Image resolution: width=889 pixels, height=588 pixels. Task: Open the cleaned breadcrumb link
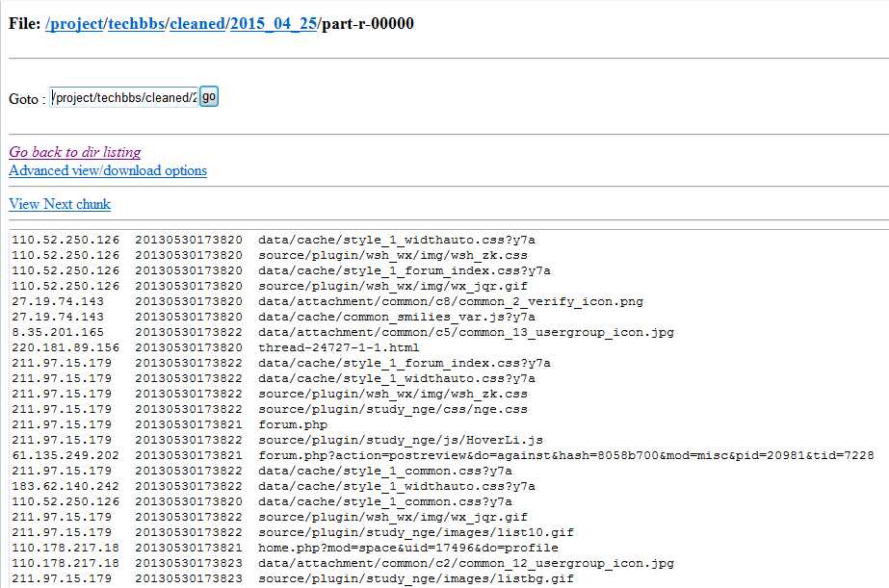(197, 24)
